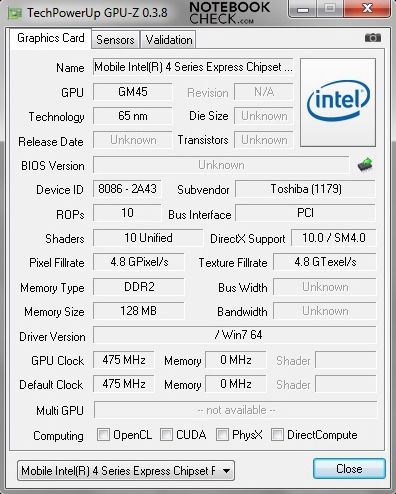Screen dimensions: 396x494
Task: Toggle the PhysX checkbox
Action: (222, 435)
